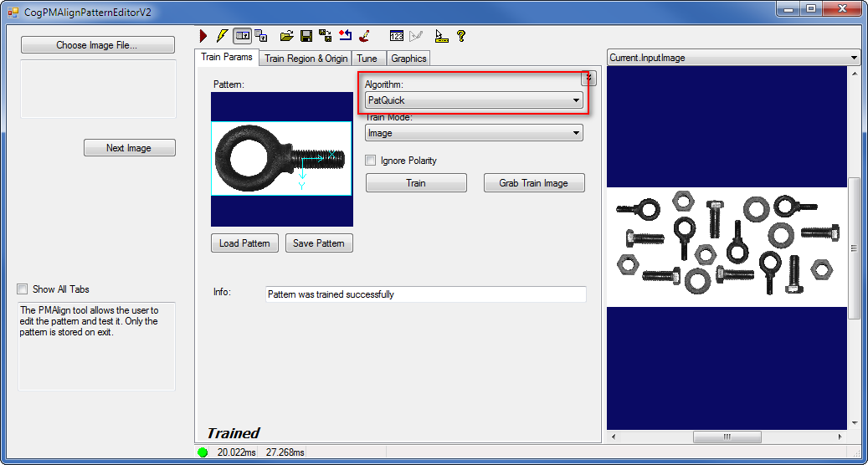This screenshot has width=868, height=465.
Task: Click the Save Pattern button
Action: 319,243
